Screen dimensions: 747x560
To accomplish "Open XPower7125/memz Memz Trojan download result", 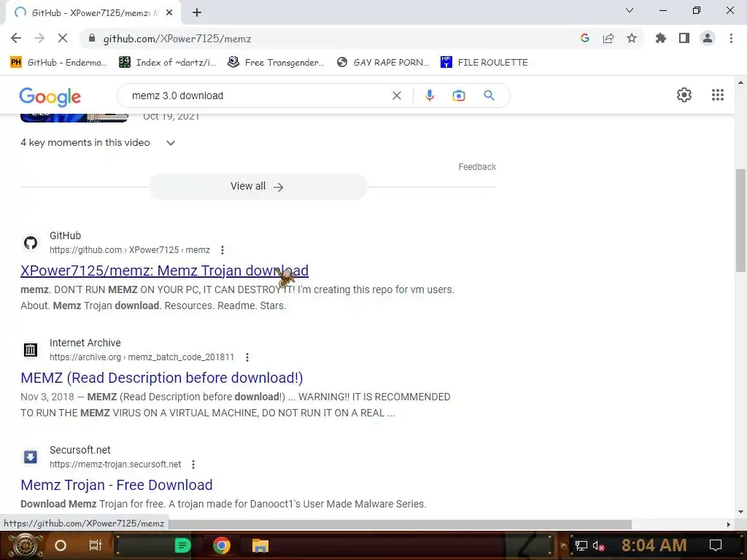I will point(164,271).
